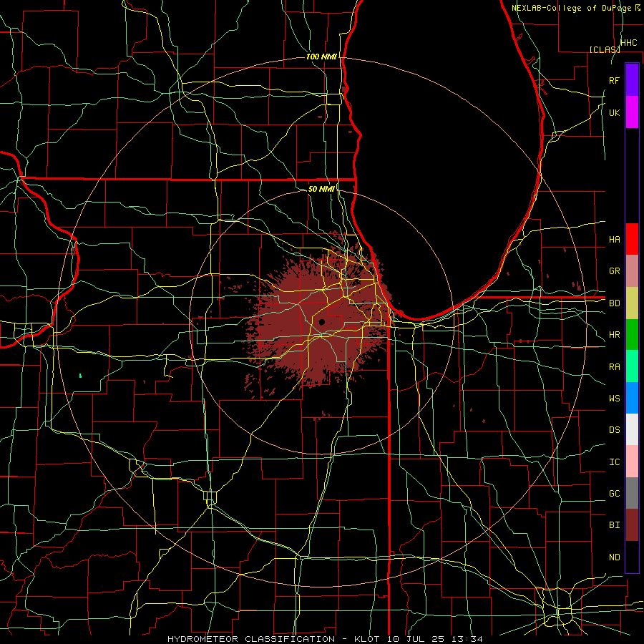The height and width of the screenshot is (644, 644).
Task: Click the DS legend label
Action: [x=614, y=429]
